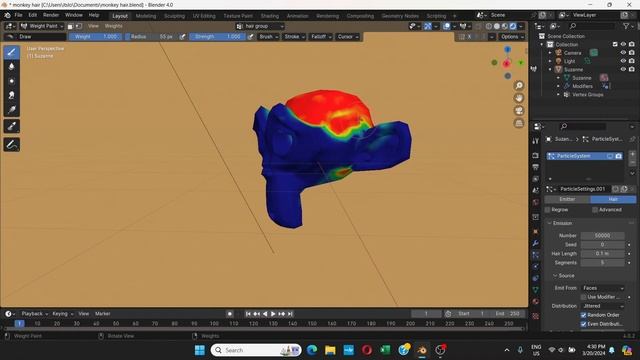Image resolution: width=640 pixels, height=360 pixels.
Task: Open the Physics properties tab icon
Action: pyautogui.click(x=536, y=267)
